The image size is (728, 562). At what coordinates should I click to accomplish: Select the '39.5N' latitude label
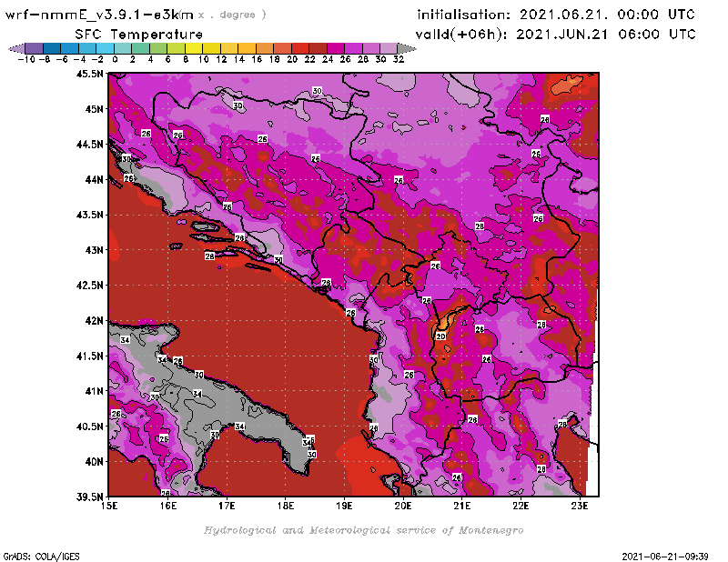tap(90, 497)
